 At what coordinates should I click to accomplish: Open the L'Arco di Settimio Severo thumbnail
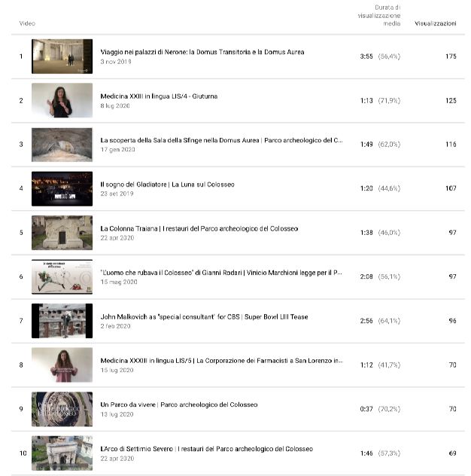click(62, 453)
